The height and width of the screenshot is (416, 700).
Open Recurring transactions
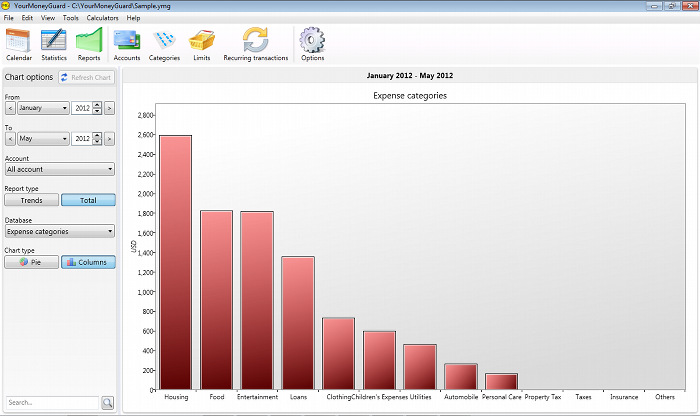pyautogui.click(x=256, y=45)
